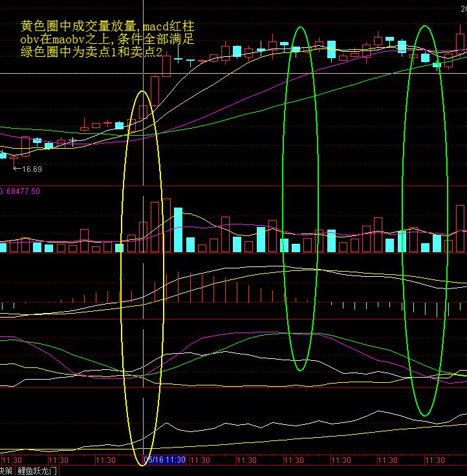Click the first cyan candle at the chart's left edge
Screen dimensions: 467x476
click(3, 155)
